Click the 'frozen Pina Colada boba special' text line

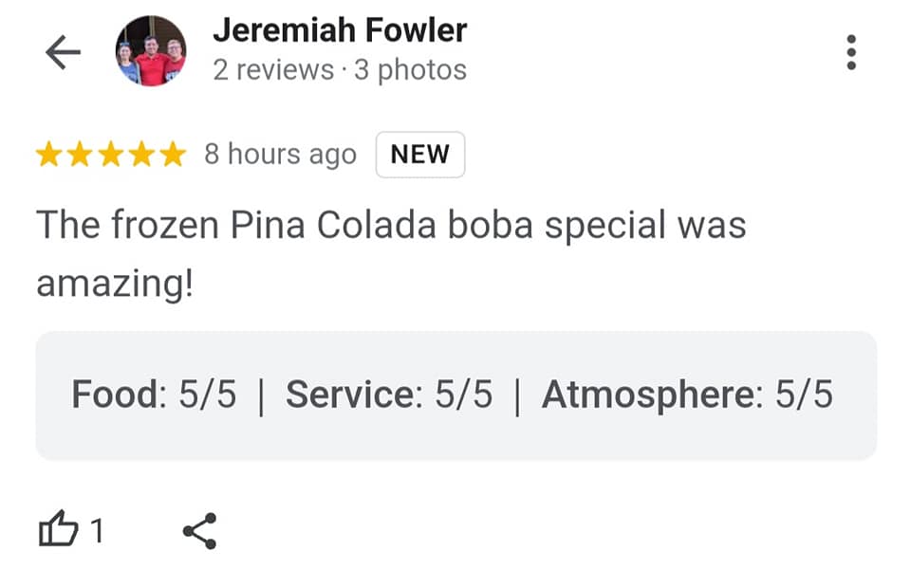pyautogui.click(x=391, y=226)
